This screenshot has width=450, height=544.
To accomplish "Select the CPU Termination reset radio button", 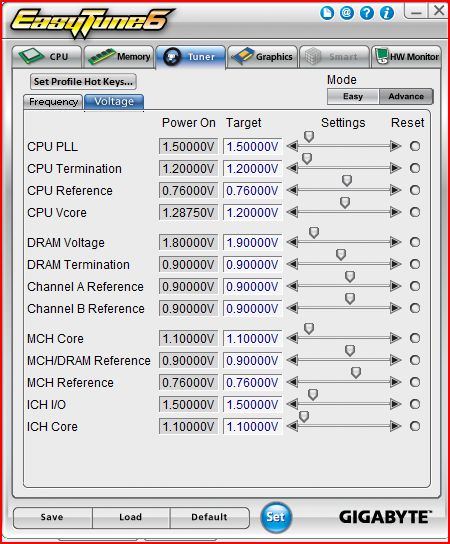I will (415, 168).
